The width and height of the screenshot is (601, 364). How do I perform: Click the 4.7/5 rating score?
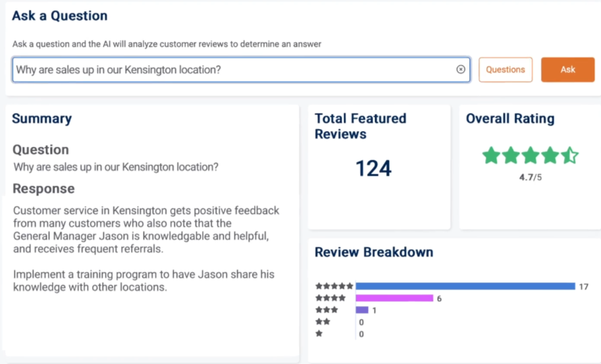coord(530,177)
